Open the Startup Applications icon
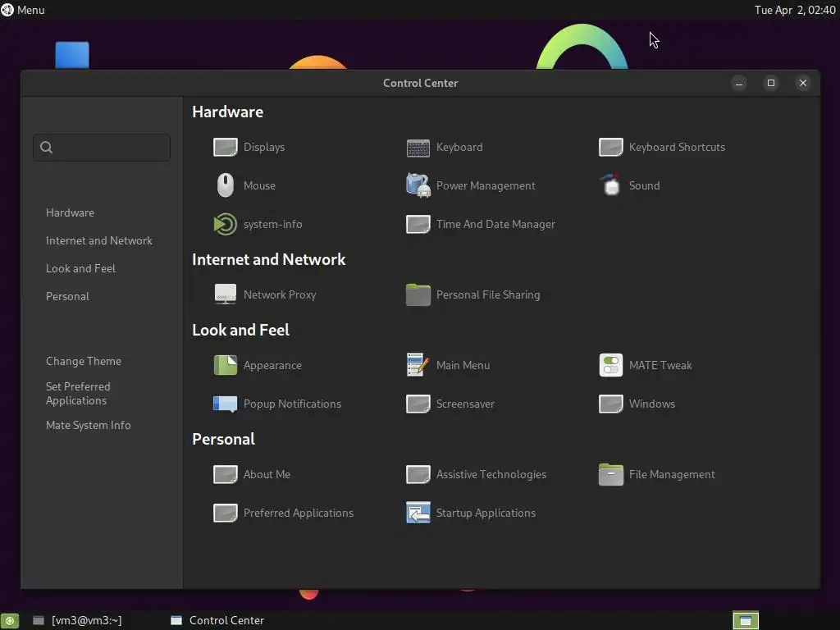 tap(418, 514)
